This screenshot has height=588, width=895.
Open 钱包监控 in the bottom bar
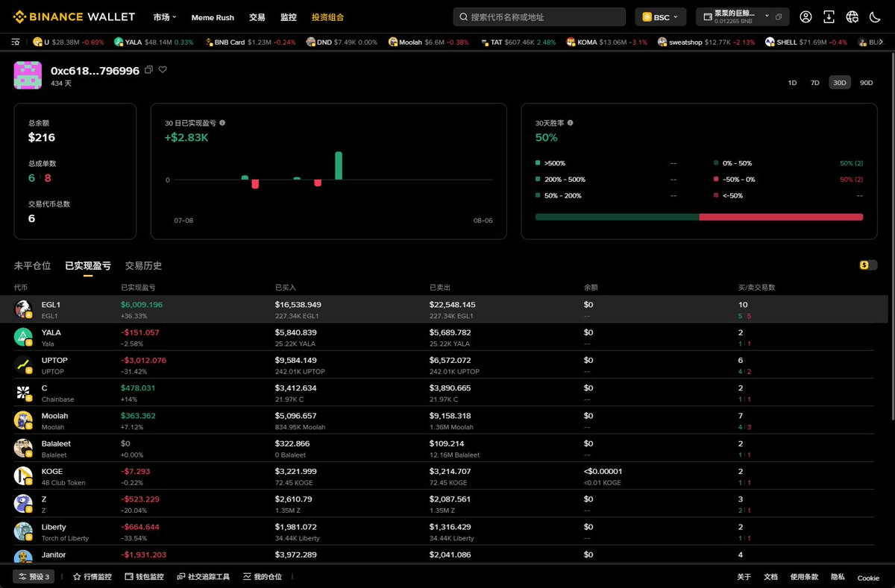[x=144, y=577]
